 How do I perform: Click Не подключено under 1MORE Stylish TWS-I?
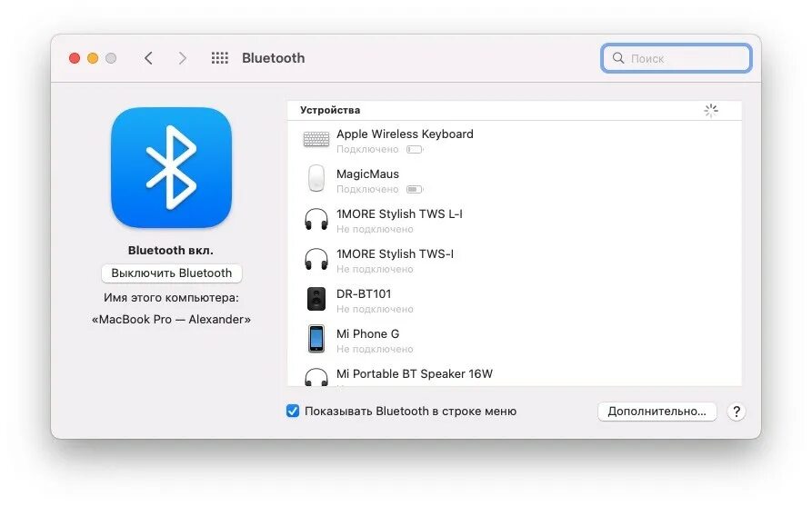pyautogui.click(x=375, y=269)
